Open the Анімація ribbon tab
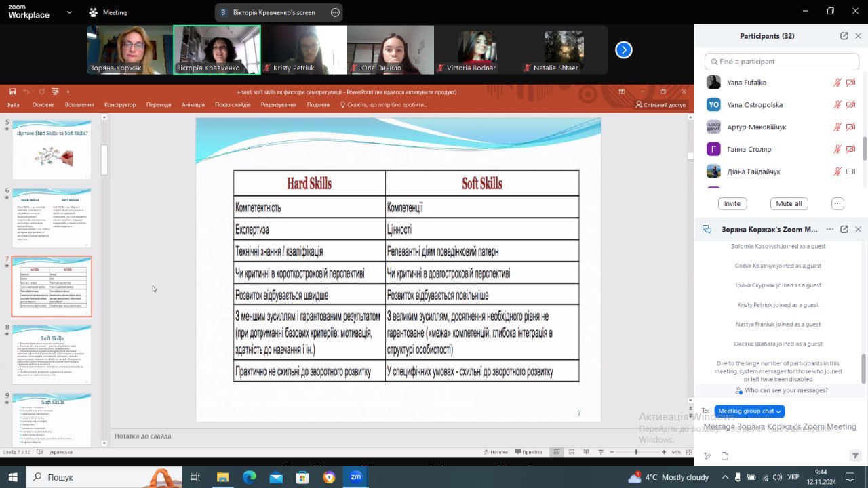This screenshot has height=488, width=868. tap(193, 105)
